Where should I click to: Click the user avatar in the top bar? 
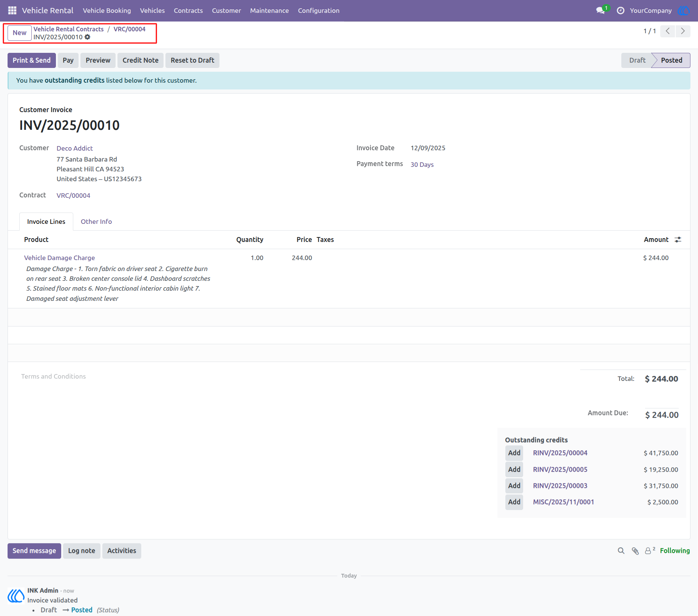tap(684, 11)
